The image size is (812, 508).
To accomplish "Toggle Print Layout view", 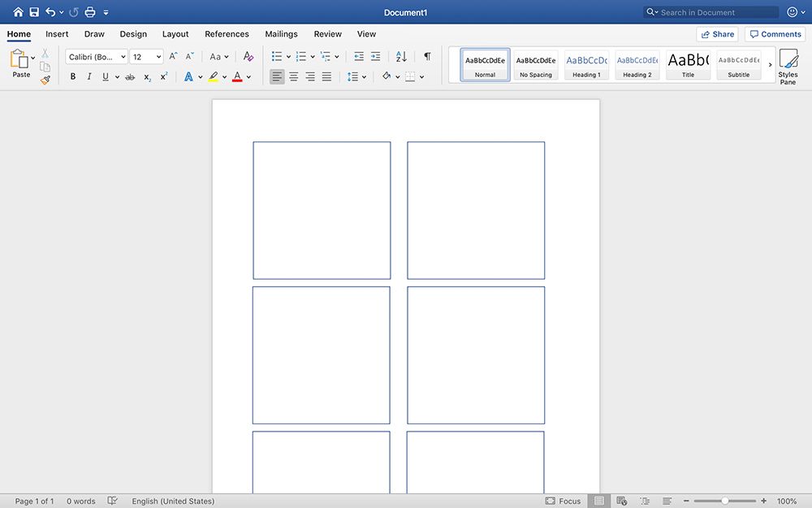I will pyautogui.click(x=598, y=501).
